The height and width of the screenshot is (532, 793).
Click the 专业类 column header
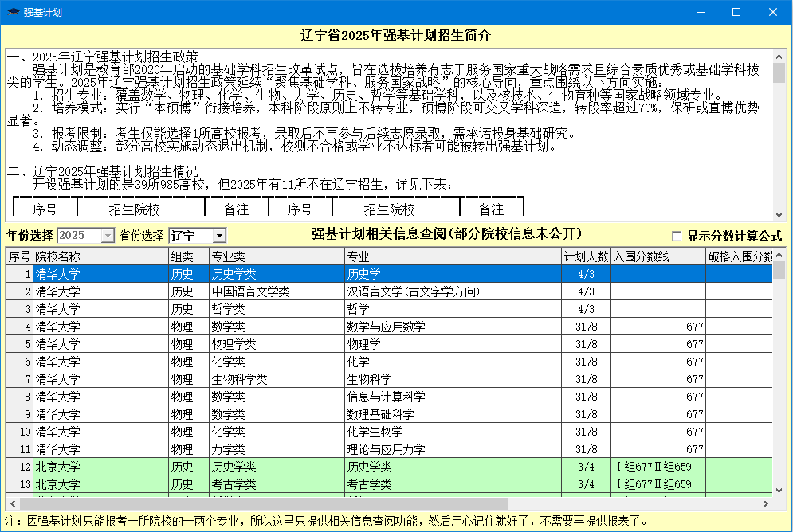pos(276,256)
